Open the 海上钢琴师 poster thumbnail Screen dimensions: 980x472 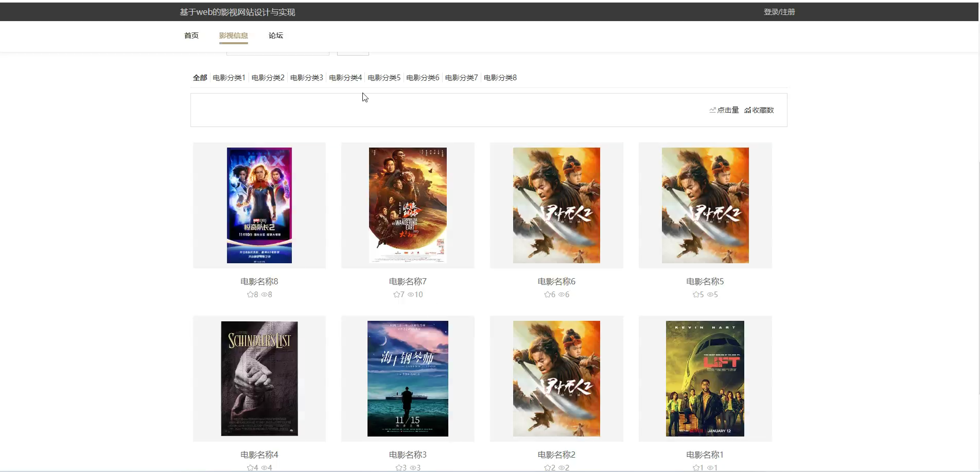pos(408,378)
